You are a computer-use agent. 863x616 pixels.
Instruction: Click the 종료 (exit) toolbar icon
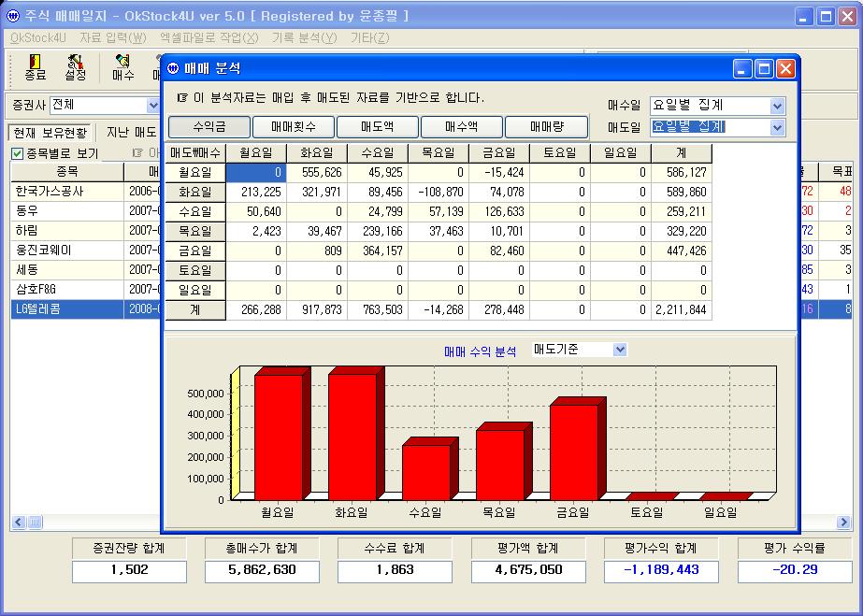click(x=35, y=67)
